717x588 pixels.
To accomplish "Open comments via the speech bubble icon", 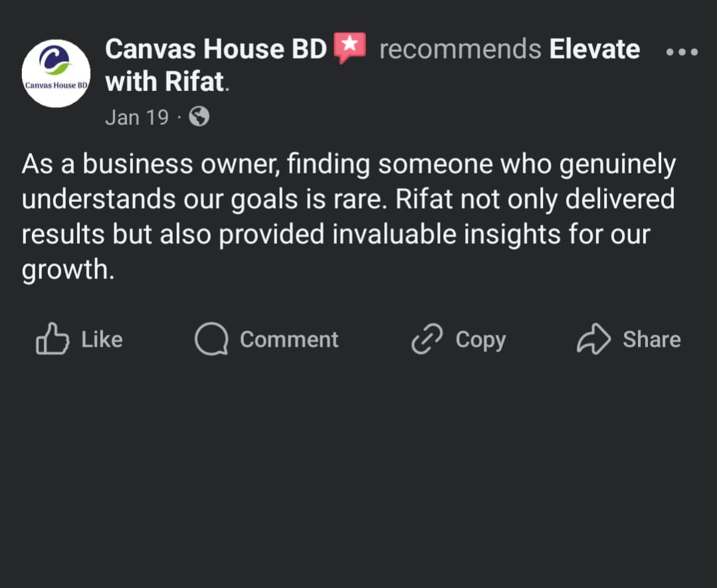I will 211,339.
